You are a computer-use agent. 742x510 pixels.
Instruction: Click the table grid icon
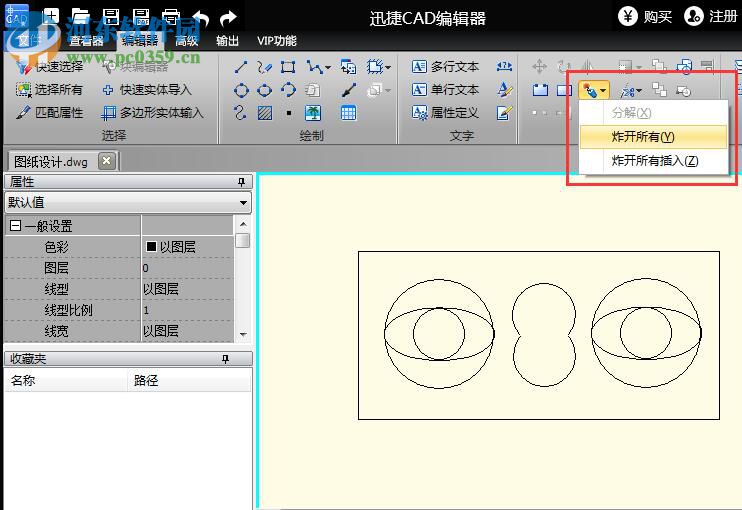(348, 113)
